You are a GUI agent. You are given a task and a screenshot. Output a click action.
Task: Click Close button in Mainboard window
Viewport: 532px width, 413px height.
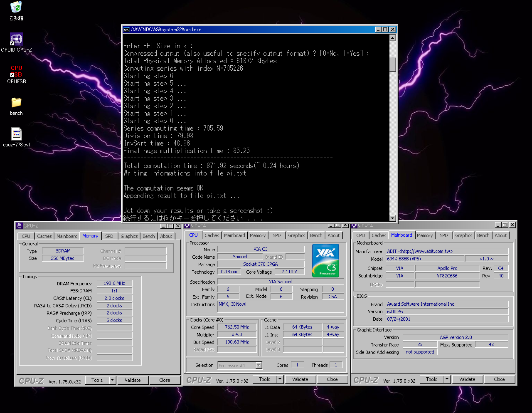(499, 379)
